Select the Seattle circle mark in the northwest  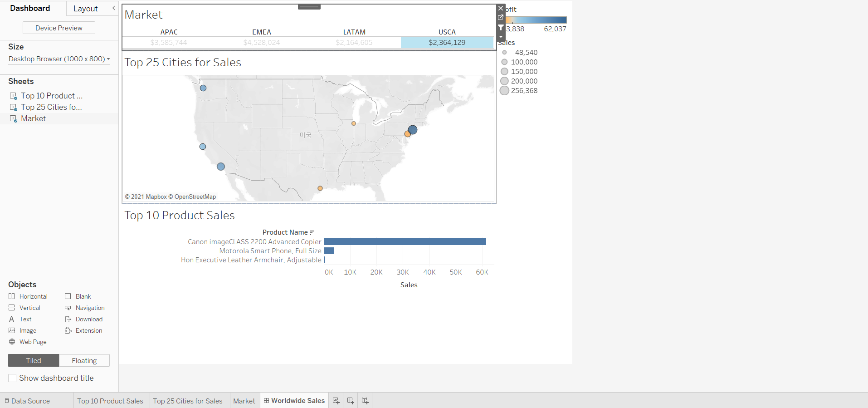(x=203, y=88)
